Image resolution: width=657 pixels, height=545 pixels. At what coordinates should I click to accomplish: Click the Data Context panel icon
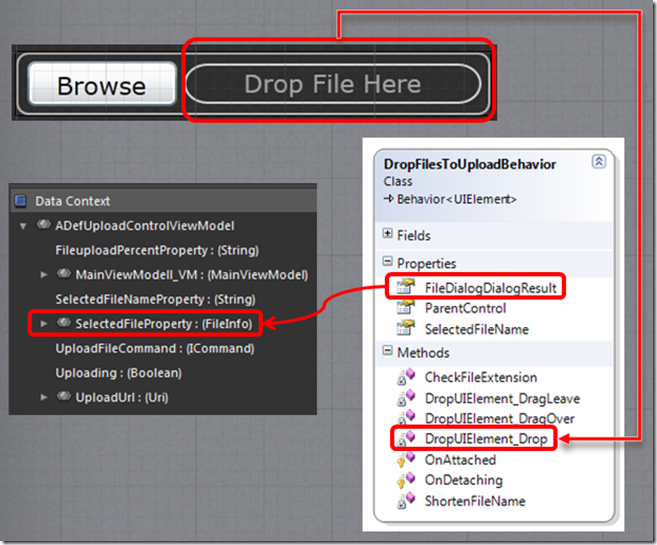(21, 201)
